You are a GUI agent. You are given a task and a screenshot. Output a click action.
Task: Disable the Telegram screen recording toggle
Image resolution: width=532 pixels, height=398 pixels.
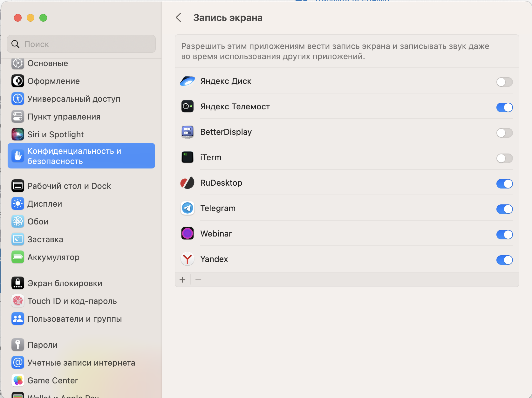click(x=504, y=209)
